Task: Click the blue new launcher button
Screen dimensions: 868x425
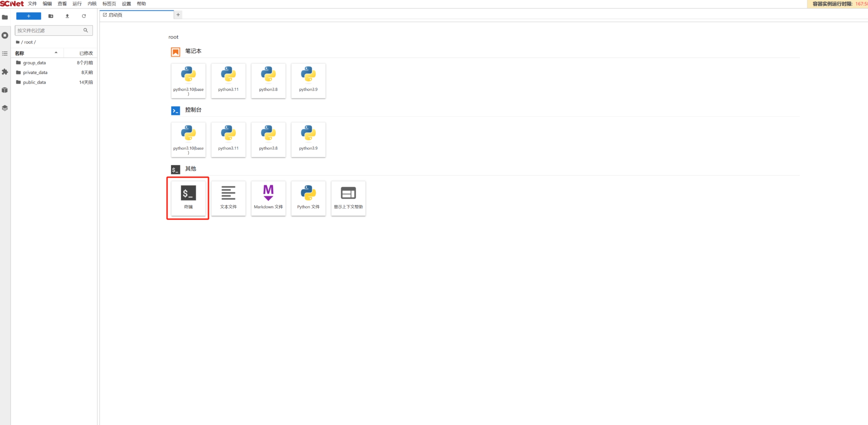Action: tap(29, 16)
